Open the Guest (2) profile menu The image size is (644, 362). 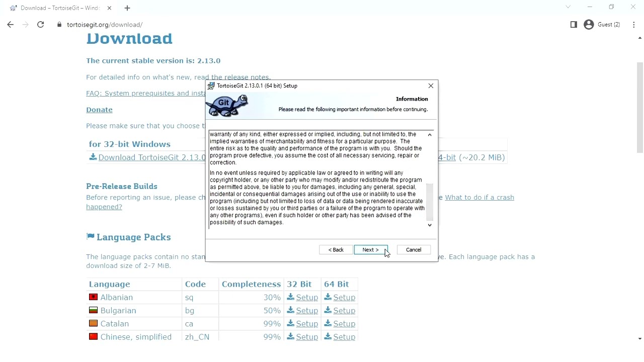click(602, 25)
